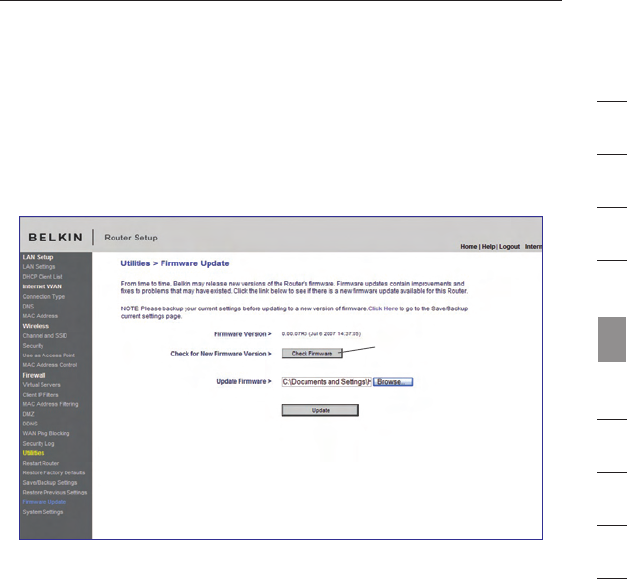This screenshot has width=627, height=579.
Task: Click the highlighted Utilities heading
Action: pyautogui.click(x=33, y=453)
